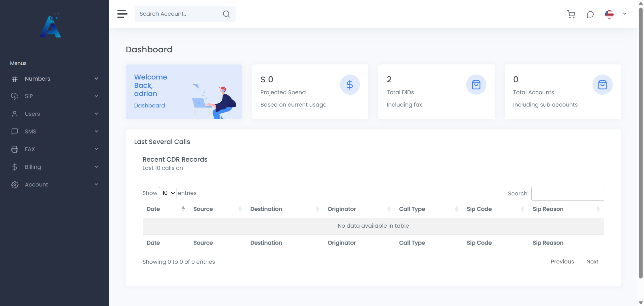The height and width of the screenshot is (306, 644).
Task: Open the chat messages icon
Action: click(590, 14)
